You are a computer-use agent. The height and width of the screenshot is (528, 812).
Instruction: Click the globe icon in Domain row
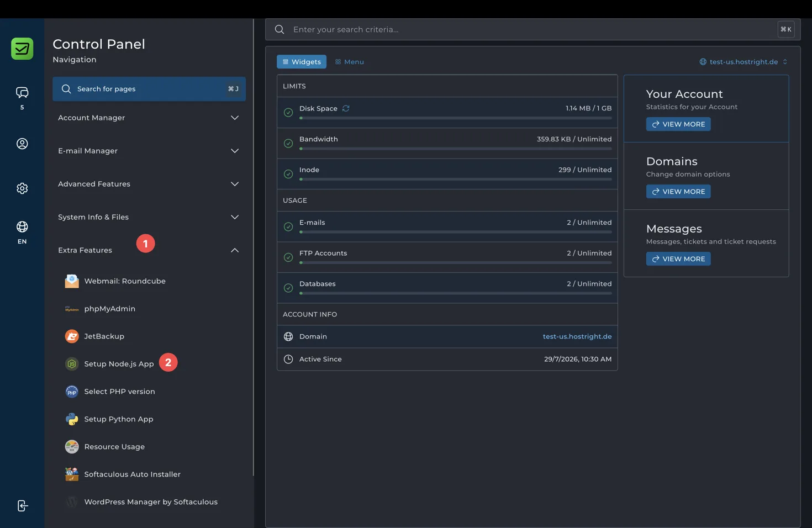click(x=288, y=336)
